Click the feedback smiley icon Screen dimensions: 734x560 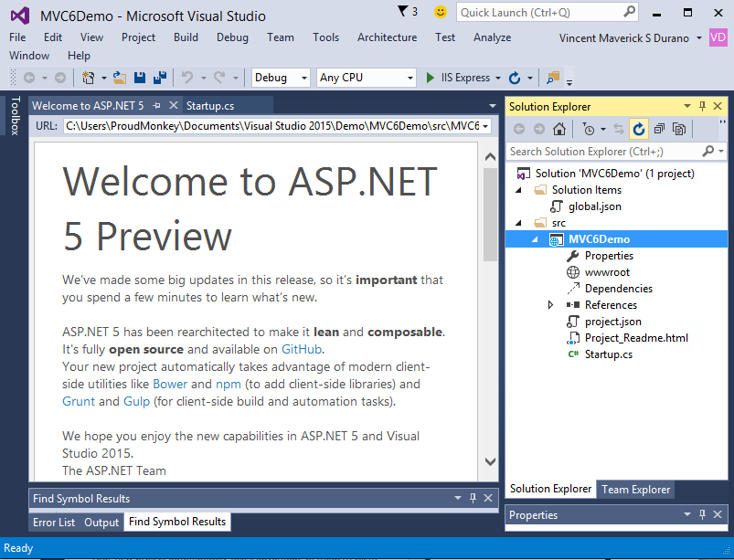(x=440, y=12)
